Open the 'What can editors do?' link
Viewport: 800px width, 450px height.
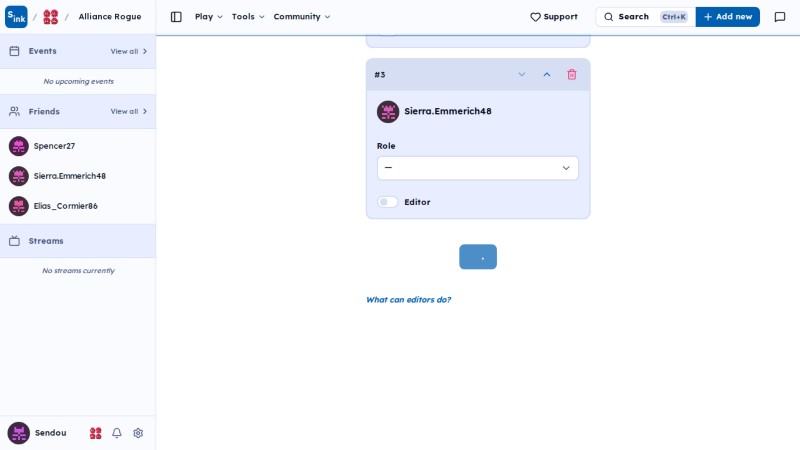coord(408,299)
